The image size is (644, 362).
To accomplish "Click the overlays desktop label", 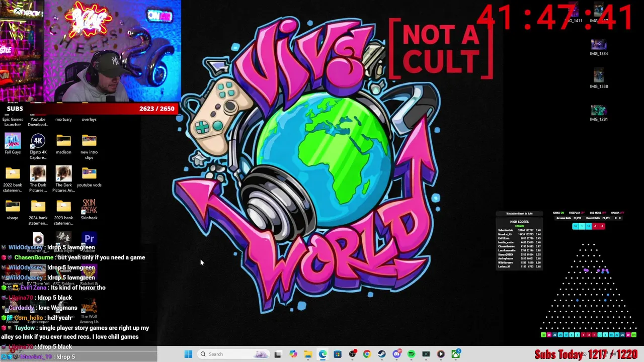I will [x=89, y=119].
